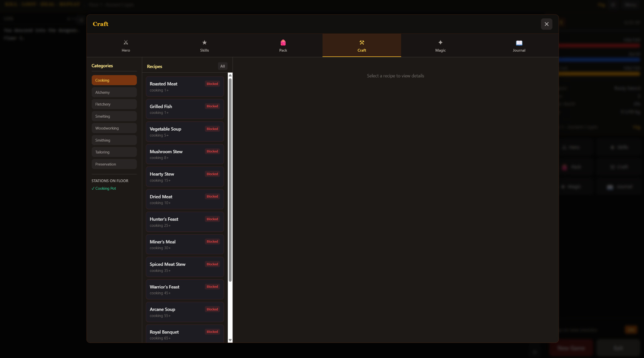644x358 pixels.
Task: Choose the Smelting category
Action: [114, 116]
